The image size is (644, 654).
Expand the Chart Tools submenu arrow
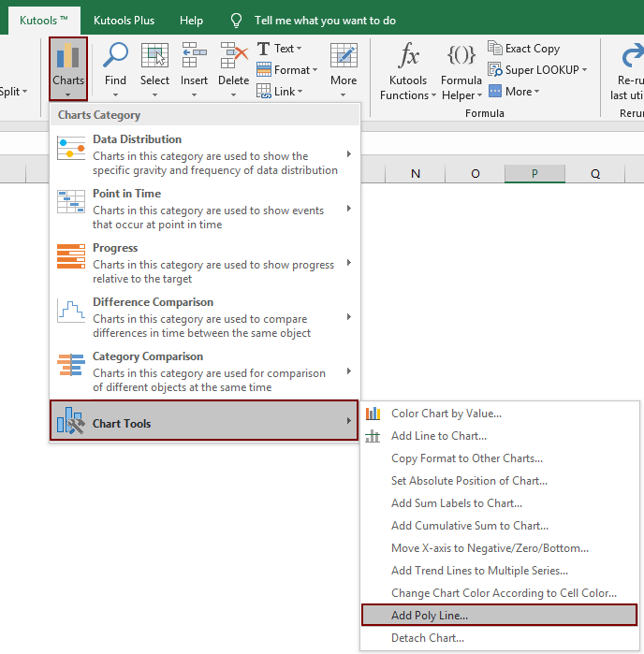[349, 420]
